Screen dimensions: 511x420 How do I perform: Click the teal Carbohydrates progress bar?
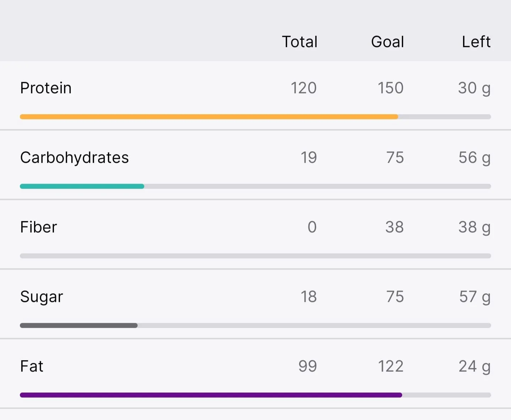click(x=255, y=186)
